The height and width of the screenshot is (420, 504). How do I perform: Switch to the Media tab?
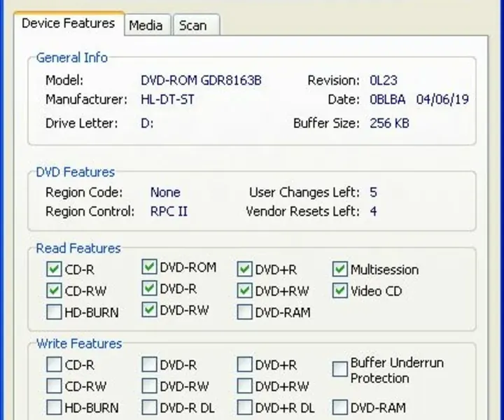pyautogui.click(x=146, y=25)
